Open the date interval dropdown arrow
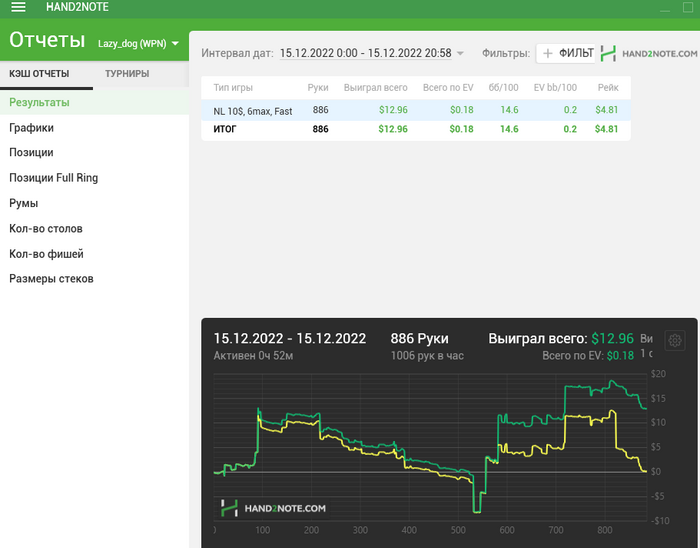 [x=460, y=54]
